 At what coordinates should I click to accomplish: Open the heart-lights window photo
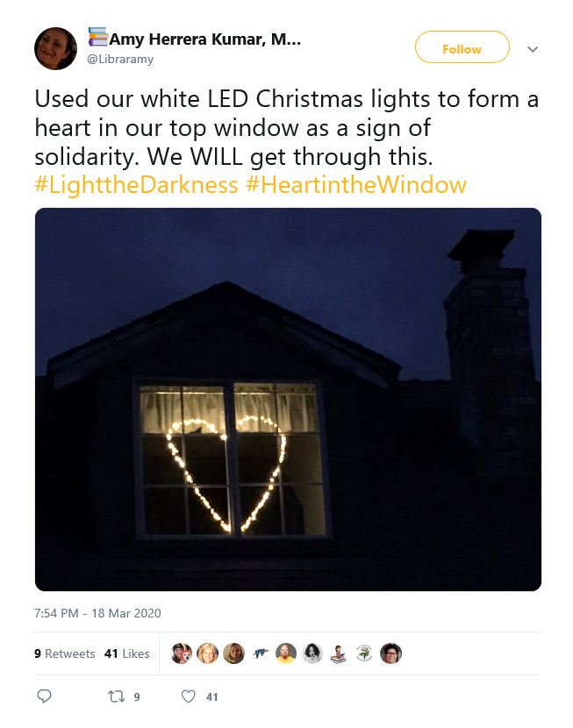coord(288,399)
